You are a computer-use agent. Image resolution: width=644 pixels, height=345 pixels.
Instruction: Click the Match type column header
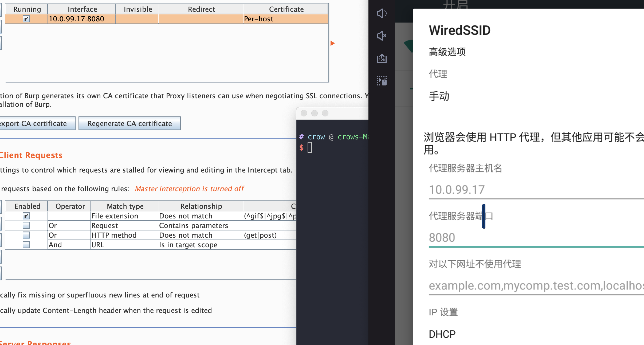coord(125,206)
